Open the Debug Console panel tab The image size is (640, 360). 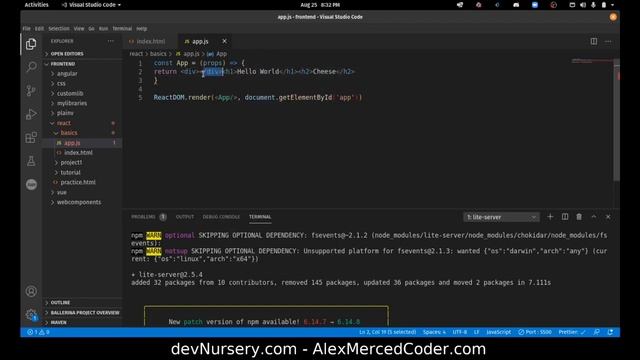pos(221,217)
